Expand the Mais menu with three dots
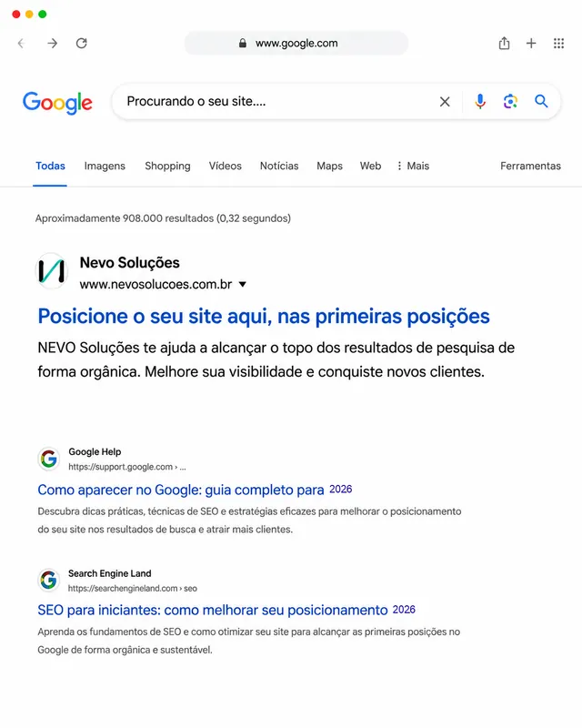Image resolution: width=582 pixels, height=728 pixels. [413, 166]
